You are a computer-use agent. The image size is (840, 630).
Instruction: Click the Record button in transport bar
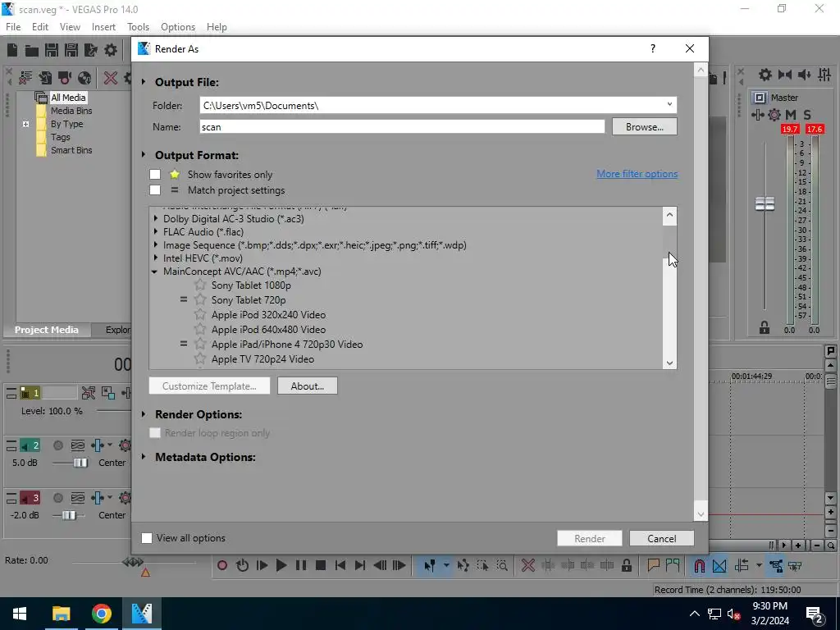click(221, 565)
